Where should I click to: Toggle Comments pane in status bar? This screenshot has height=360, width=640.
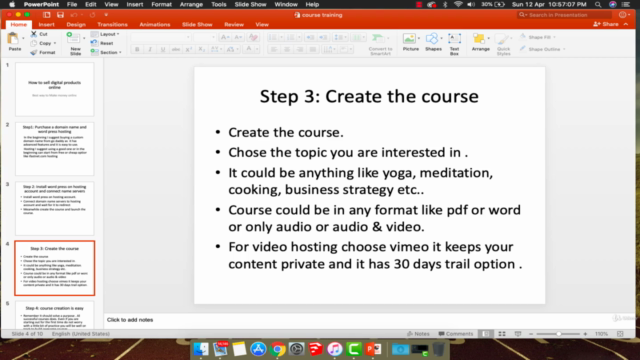456,334
